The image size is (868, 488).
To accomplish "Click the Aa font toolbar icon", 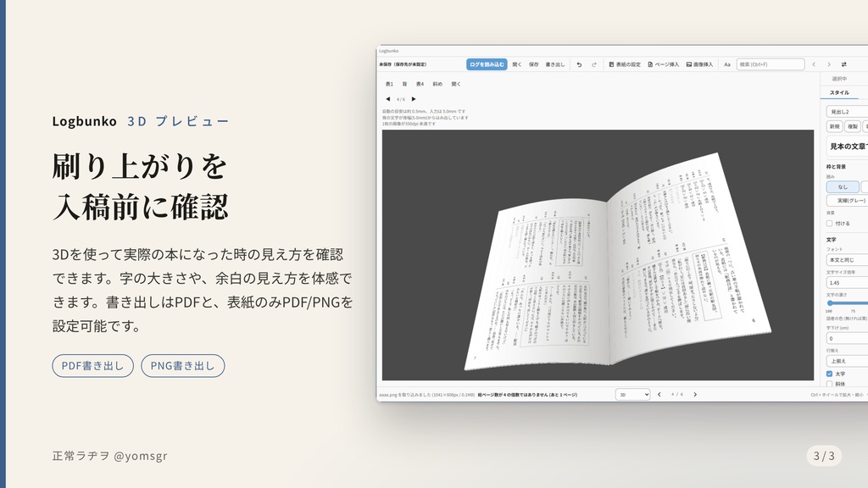I will (726, 64).
